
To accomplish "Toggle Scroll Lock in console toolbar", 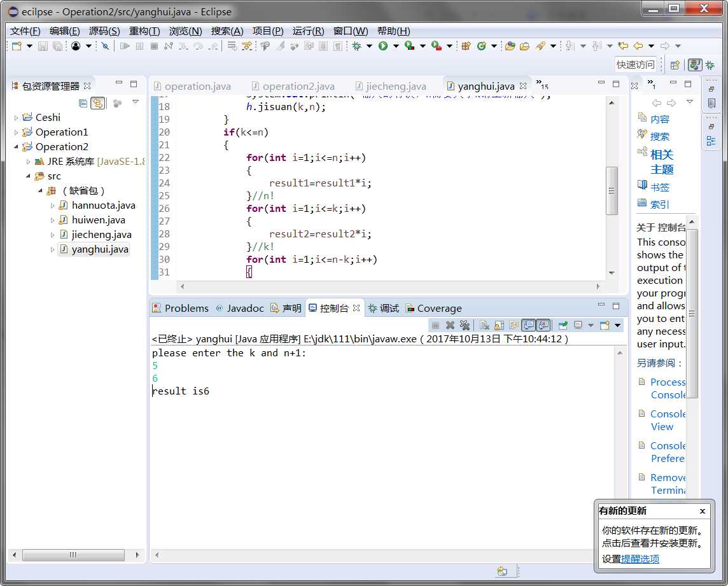I will click(x=499, y=325).
